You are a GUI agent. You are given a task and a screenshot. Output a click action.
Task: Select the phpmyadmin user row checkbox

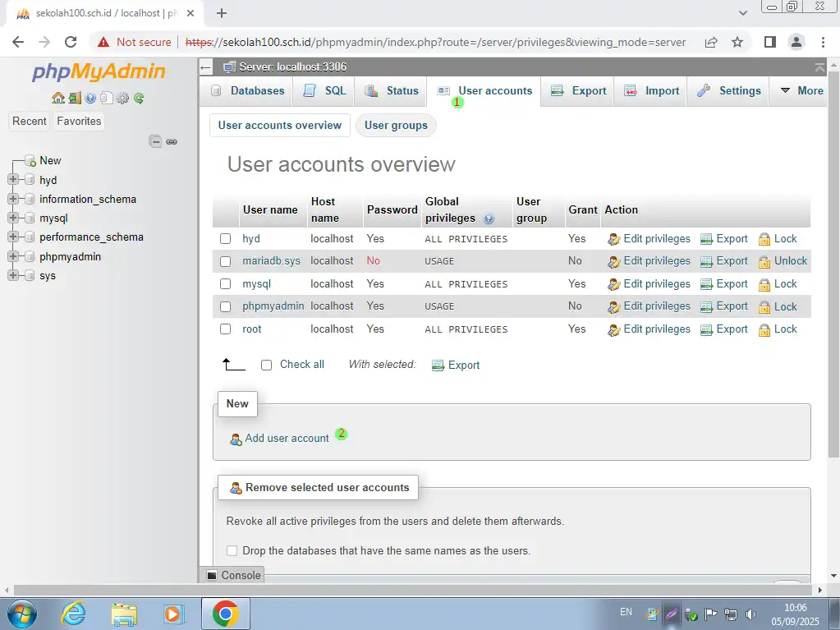point(226,306)
